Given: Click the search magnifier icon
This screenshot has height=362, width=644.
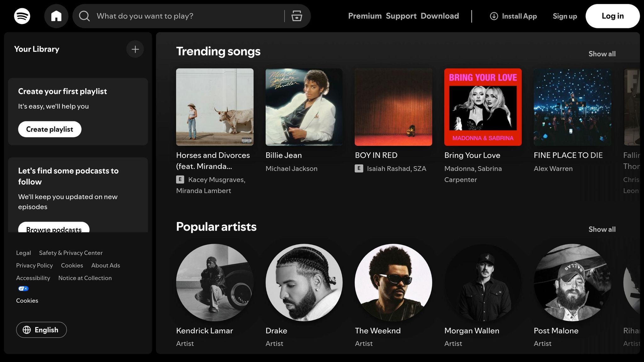Looking at the screenshot, I should [84, 16].
